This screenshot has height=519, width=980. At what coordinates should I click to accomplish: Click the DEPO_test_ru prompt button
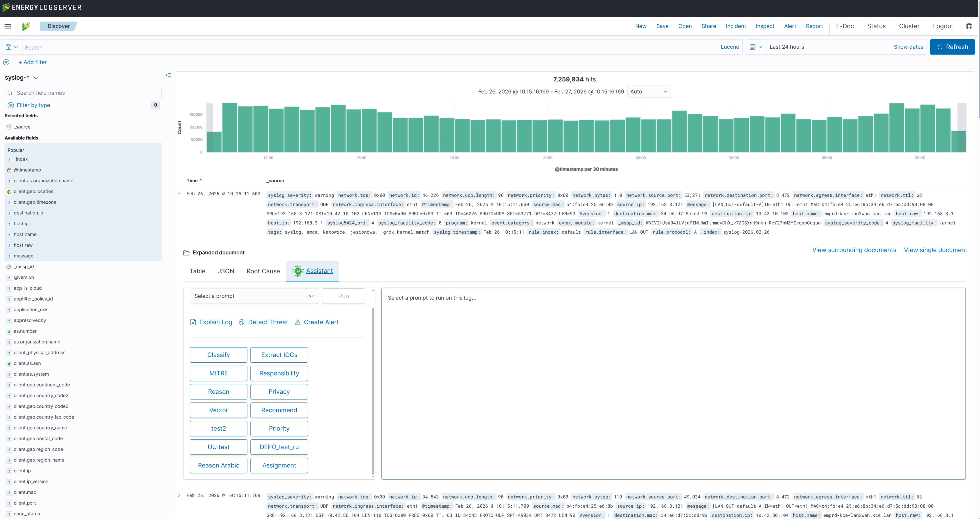(279, 447)
